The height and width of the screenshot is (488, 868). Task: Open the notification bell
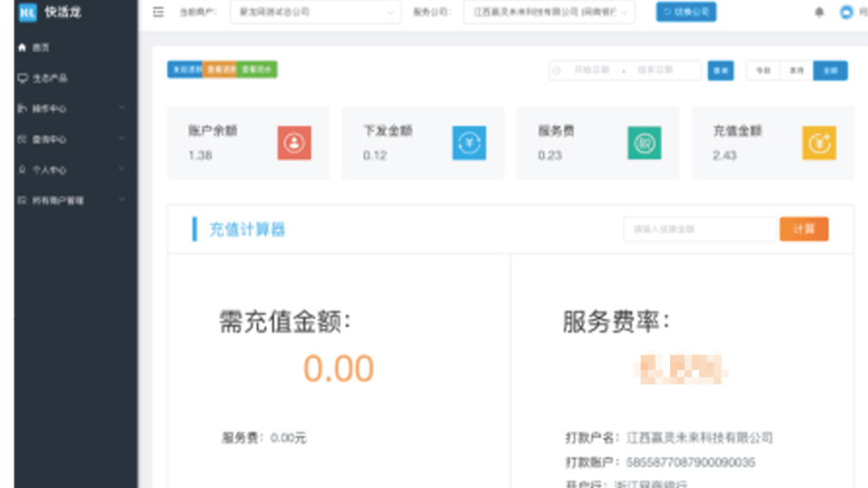pos(819,13)
